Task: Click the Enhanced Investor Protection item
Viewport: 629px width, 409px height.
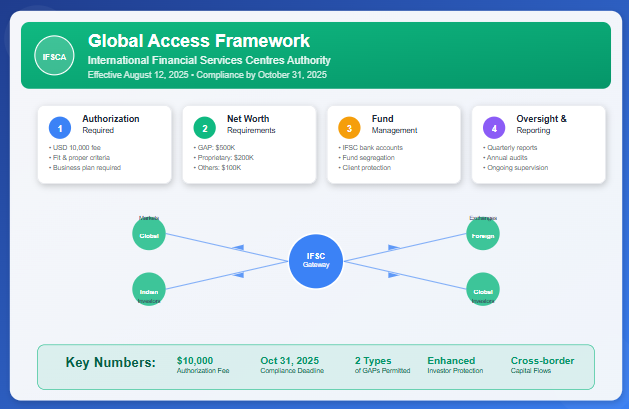Action: pyautogui.click(x=455, y=365)
